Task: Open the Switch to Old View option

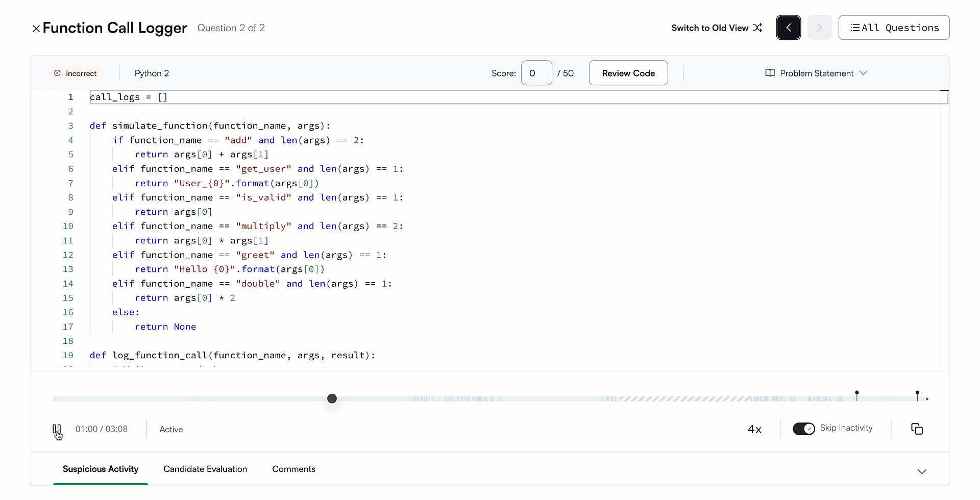Action: (710, 28)
